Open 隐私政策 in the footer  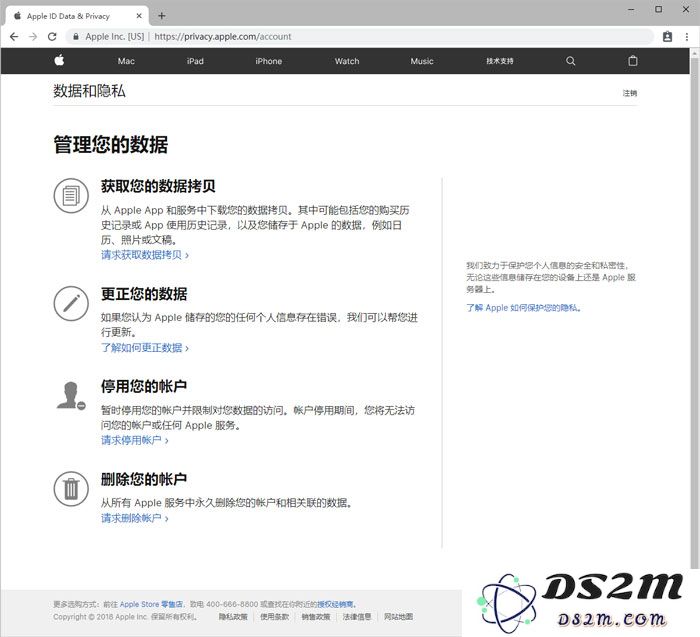click(x=233, y=616)
